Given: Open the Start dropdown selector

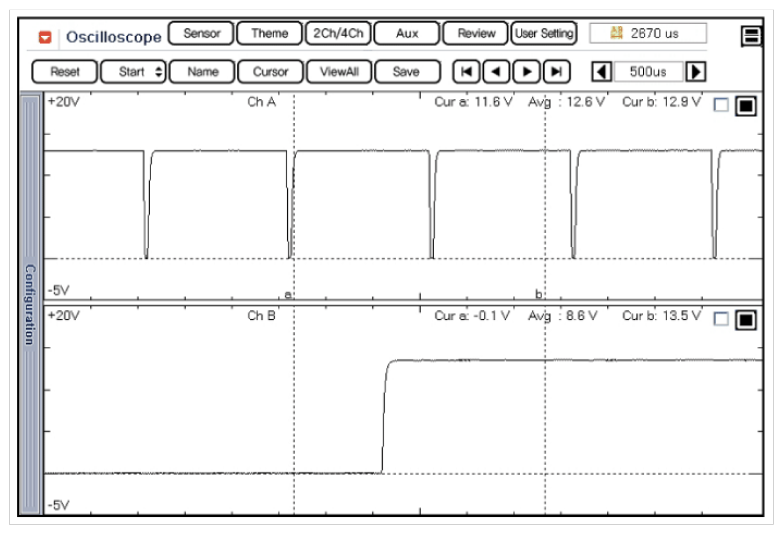Looking at the screenshot, I should click(133, 72).
